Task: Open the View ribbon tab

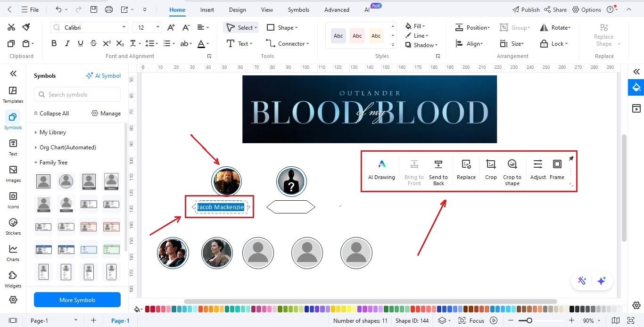Action: pyautogui.click(x=267, y=9)
